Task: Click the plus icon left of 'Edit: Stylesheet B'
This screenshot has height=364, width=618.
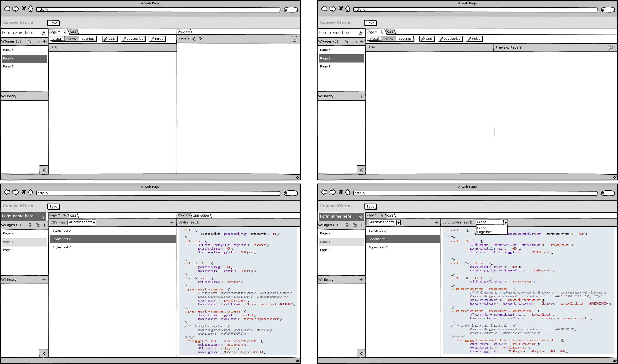Action: (437, 222)
